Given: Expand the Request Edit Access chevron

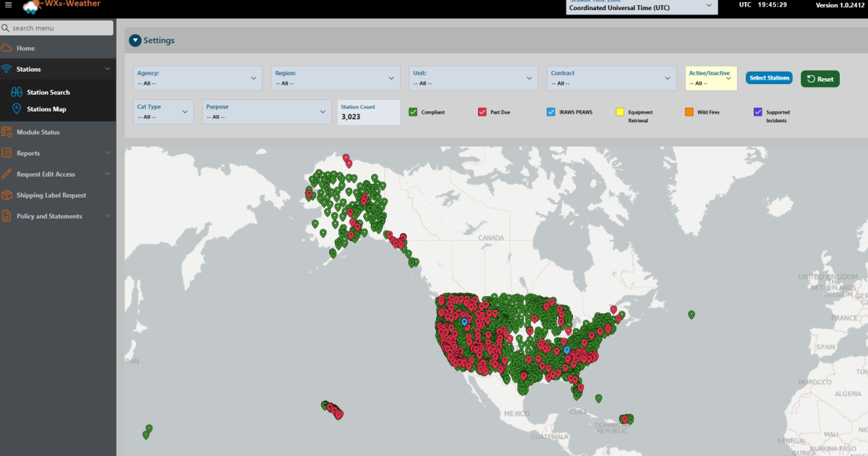Looking at the screenshot, I should [x=107, y=174].
